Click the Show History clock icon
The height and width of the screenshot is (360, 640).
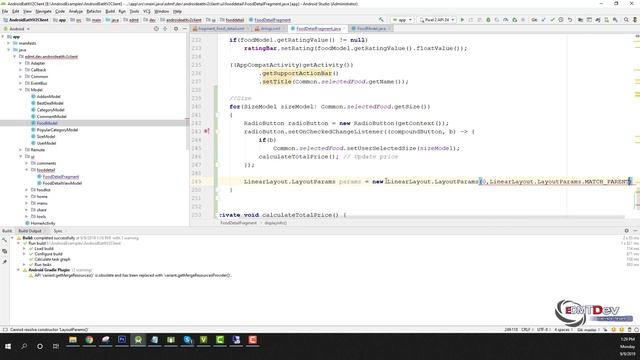561,20
